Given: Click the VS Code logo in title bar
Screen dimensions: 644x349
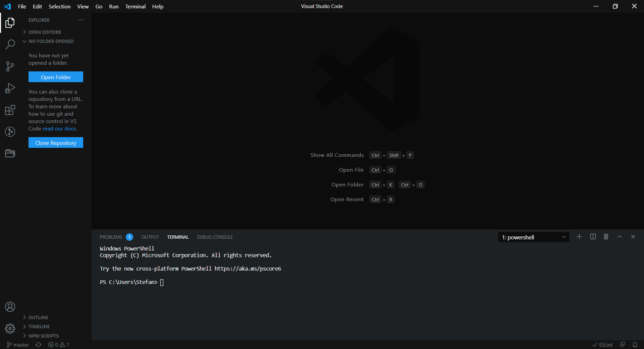Looking at the screenshot, I should point(7,6).
